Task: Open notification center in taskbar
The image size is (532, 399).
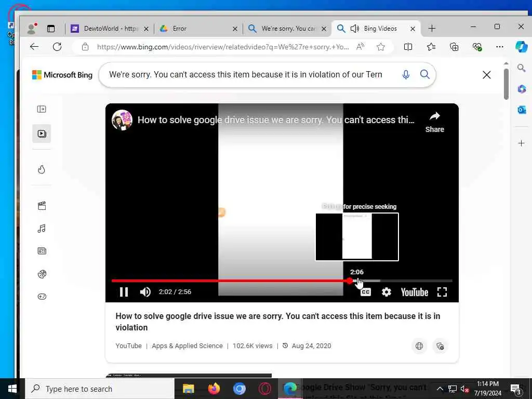Action: coord(516,389)
